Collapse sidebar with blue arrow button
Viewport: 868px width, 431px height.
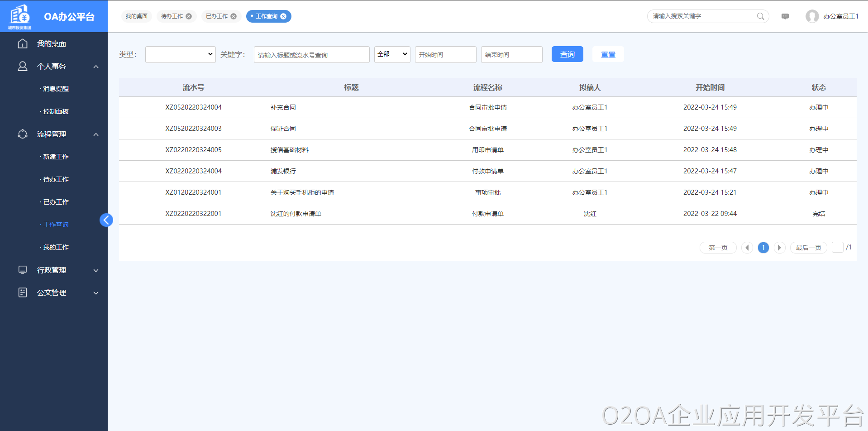(106, 220)
